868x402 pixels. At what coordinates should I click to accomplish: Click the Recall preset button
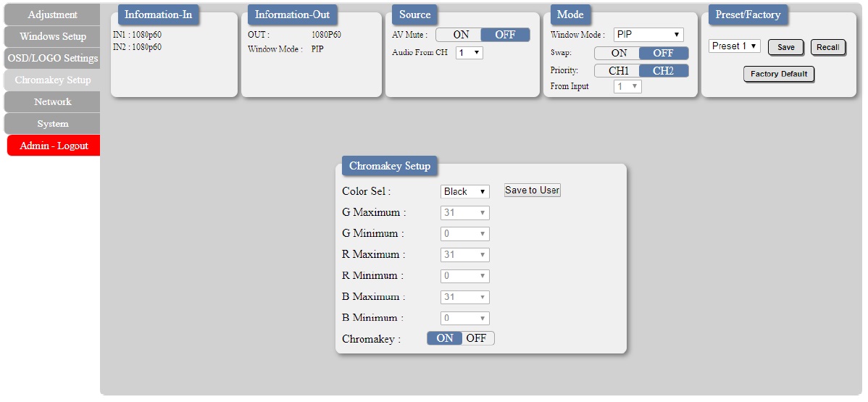828,48
